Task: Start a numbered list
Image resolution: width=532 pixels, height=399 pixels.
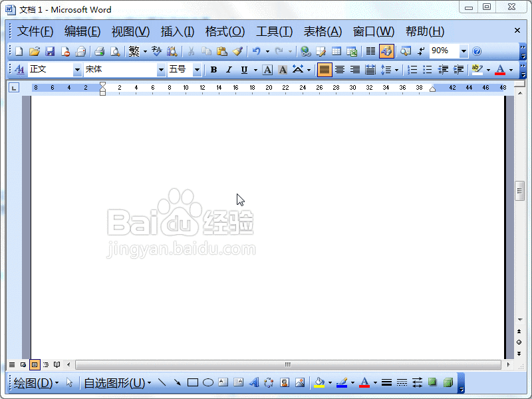Action: pos(412,70)
